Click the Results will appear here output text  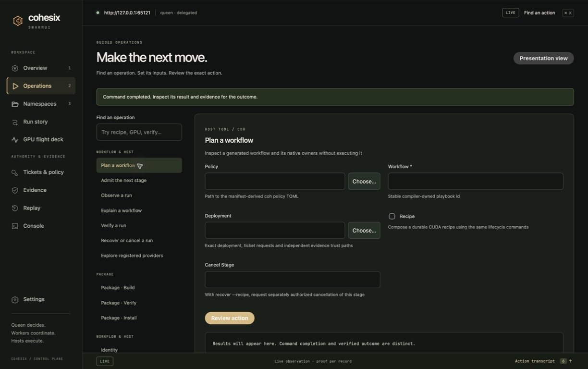[x=314, y=344]
